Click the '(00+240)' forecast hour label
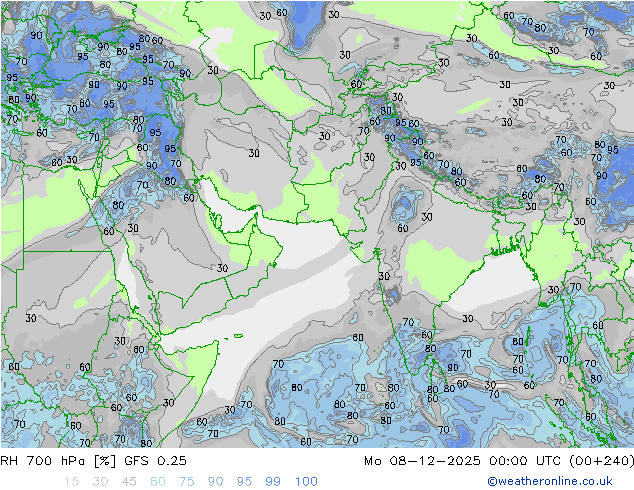This screenshot has width=634, height=490. coord(602,461)
